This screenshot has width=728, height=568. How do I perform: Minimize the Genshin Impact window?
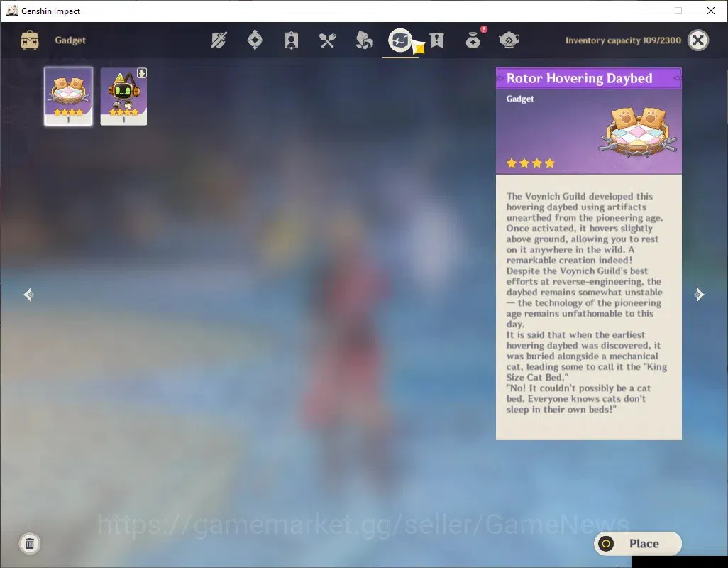pyautogui.click(x=646, y=11)
